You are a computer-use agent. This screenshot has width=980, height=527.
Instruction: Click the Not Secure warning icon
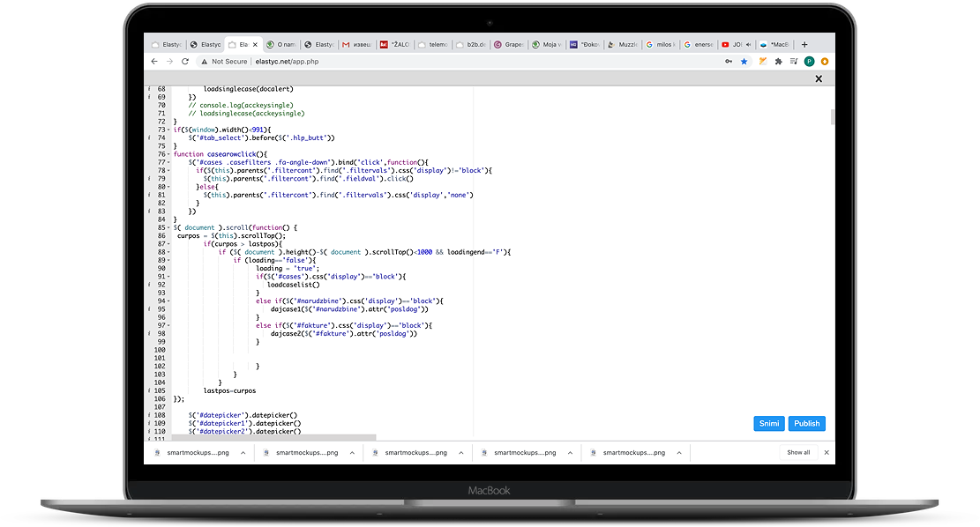(204, 61)
